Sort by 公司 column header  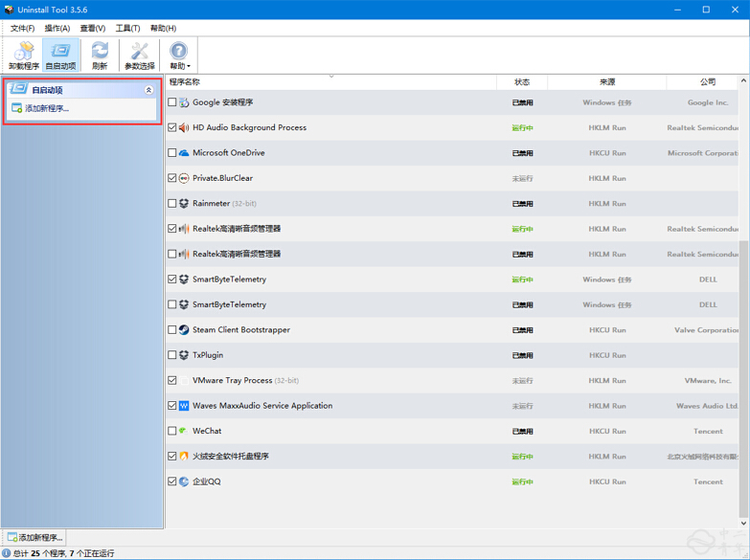[703, 82]
